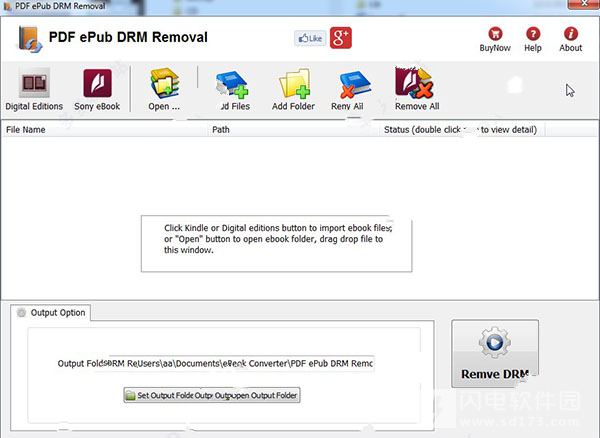This screenshot has width=600, height=438.
Task: Click the Output Folder path field
Action: pos(240,363)
